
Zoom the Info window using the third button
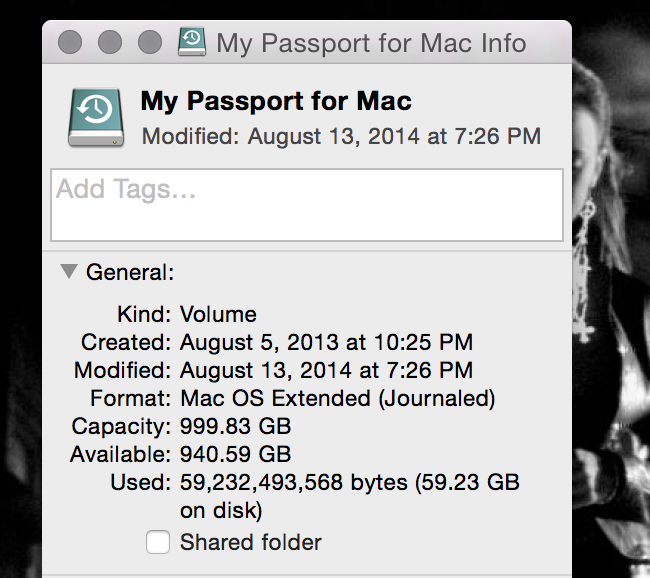click(150, 42)
